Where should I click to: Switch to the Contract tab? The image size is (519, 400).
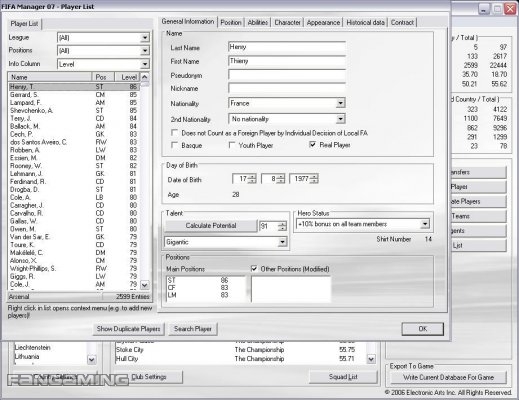coord(402,22)
